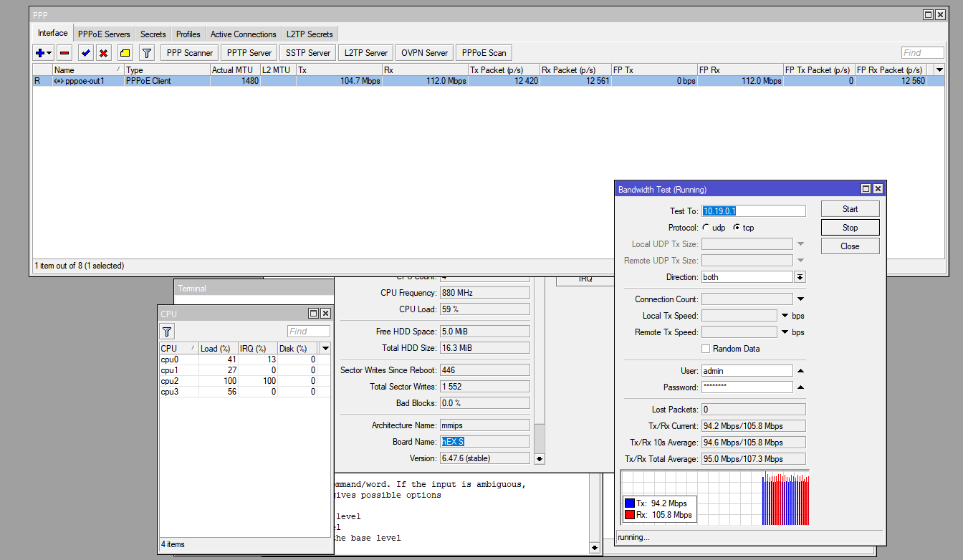
Task: Toggle the Random Data checkbox
Action: (706, 349)
